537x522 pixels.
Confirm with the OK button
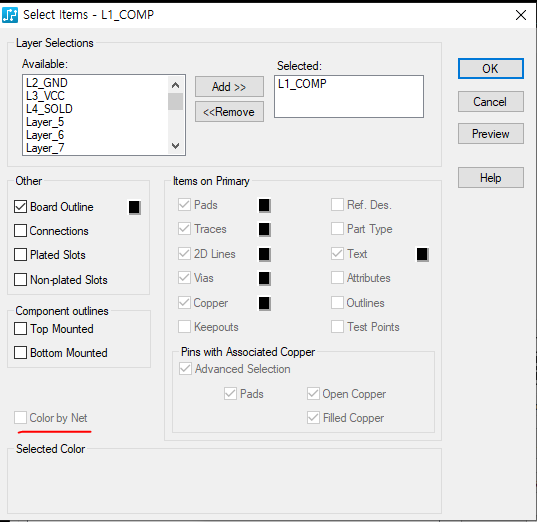[490, 69]
